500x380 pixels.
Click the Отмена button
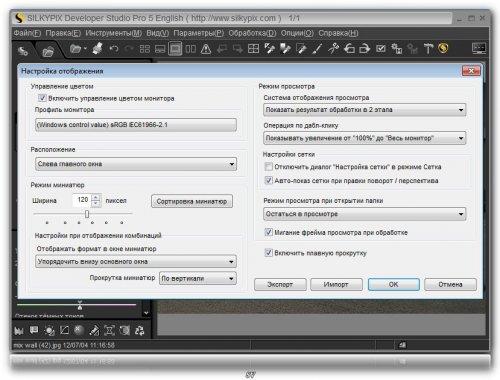coord(450,284)
